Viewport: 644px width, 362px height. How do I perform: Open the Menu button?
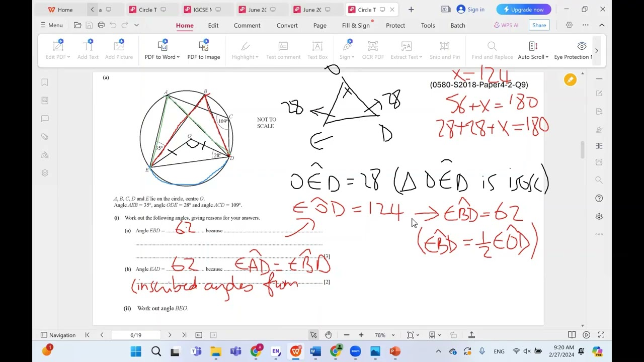pyautogui.click(x=51, y=25)
